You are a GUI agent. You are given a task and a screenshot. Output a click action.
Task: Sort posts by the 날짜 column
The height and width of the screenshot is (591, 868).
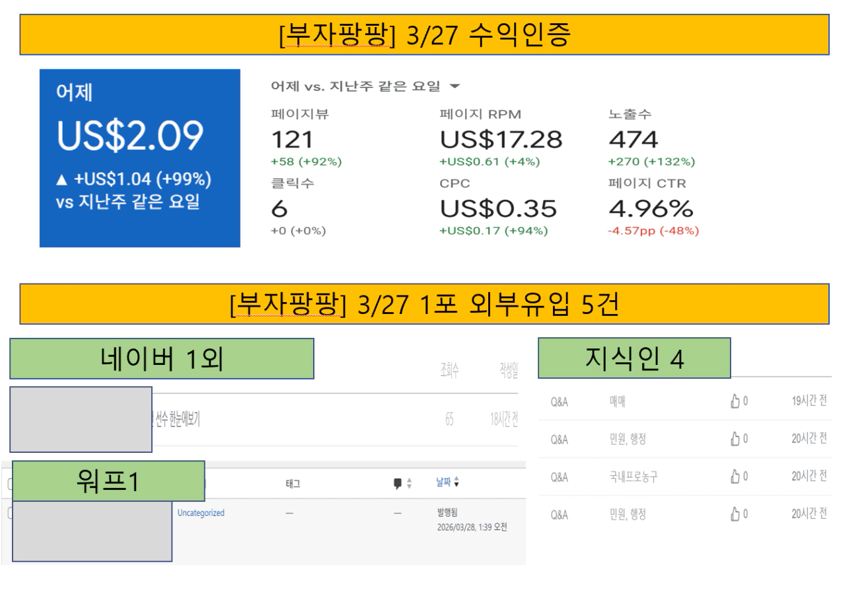[443, 484]
